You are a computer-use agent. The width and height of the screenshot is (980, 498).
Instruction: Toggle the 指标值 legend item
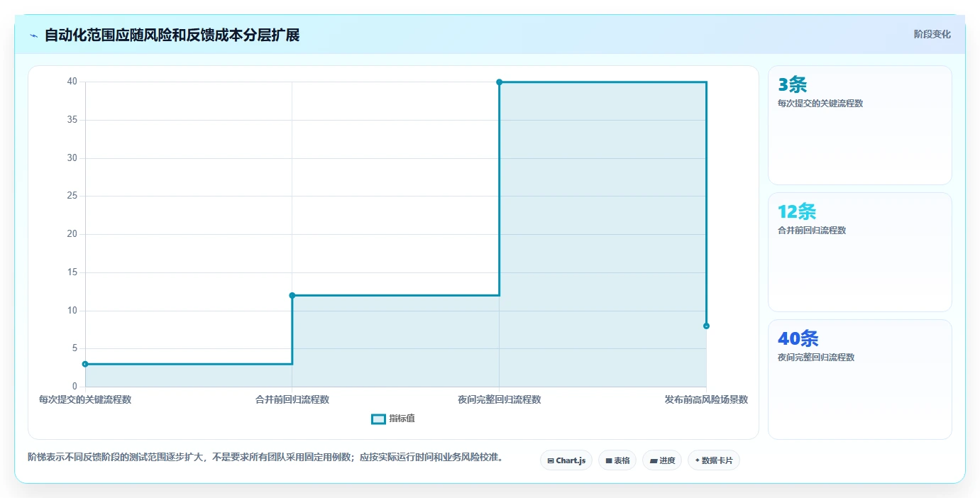point(393,419)
